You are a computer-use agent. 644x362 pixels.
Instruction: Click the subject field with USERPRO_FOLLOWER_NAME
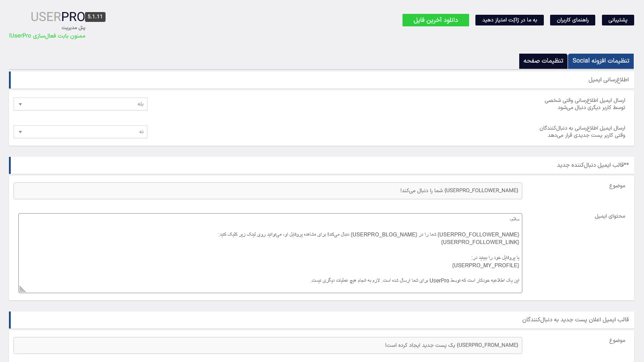coord(268,191)
